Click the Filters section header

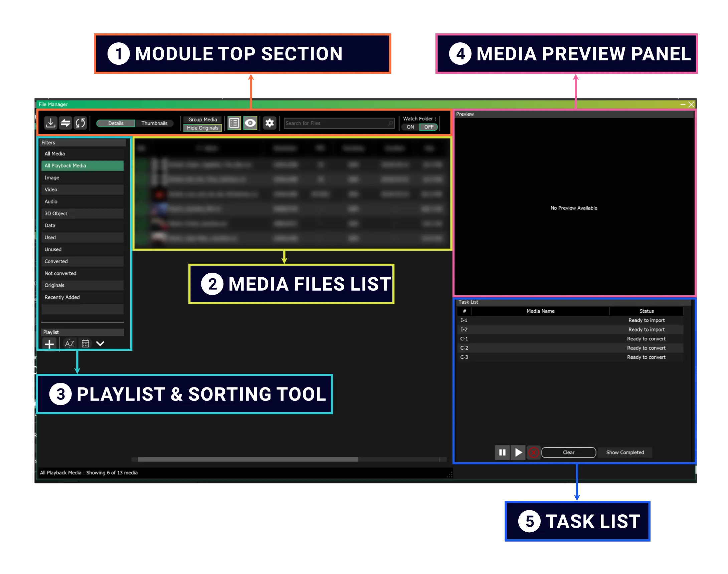tap(83, 143)
